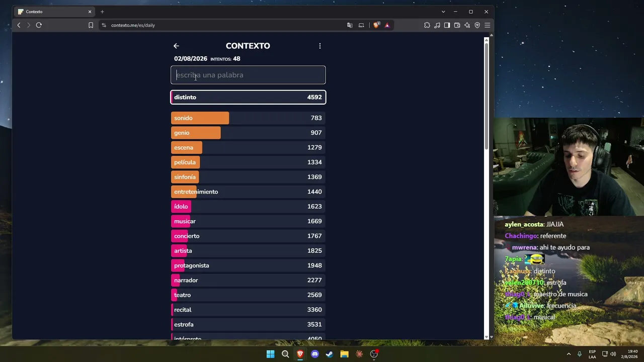Screen dimensions: 644x362
Task: Open Leo AI sparkle icon
Action: tap(467, 25)
